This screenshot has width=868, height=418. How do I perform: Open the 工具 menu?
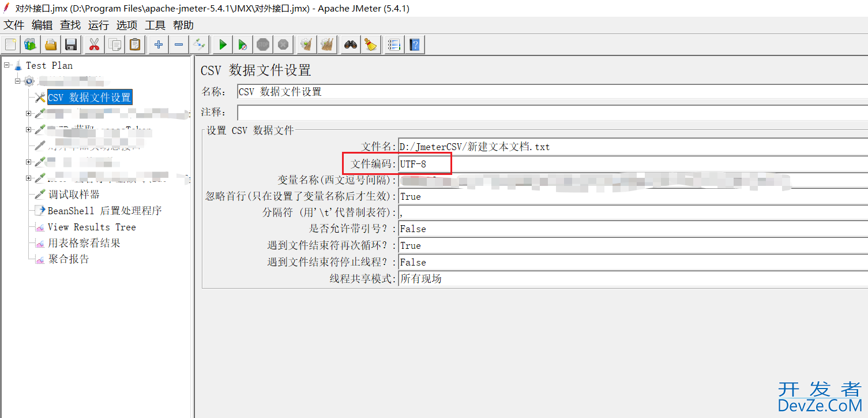click(x=155, y=25)
